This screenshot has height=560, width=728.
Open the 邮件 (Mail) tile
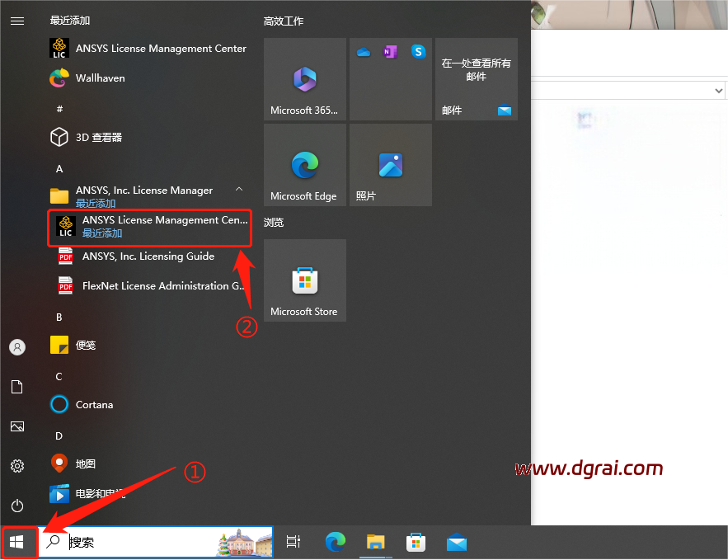coord(476,79)
